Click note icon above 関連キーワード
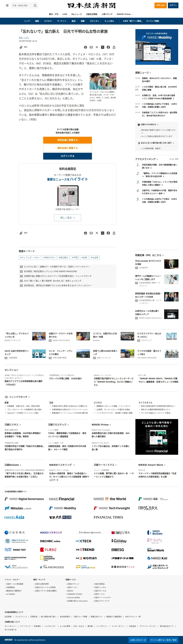The width and height of the screenshot is (183, 644). pyautogui.click(x=97, y=233)
